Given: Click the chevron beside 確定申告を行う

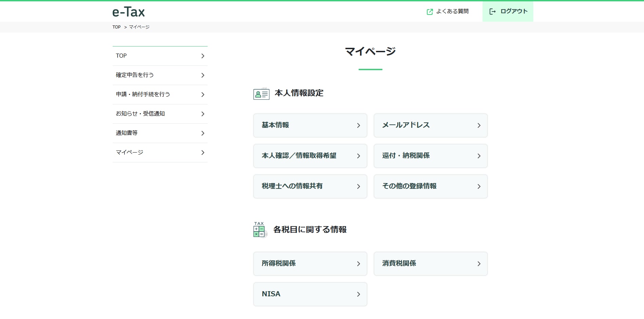Looking at the screenshot, I should click(x=203, y=75).
